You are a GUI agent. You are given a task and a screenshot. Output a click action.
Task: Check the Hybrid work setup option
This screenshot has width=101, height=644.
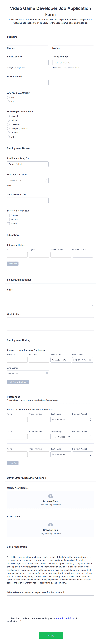8,224
